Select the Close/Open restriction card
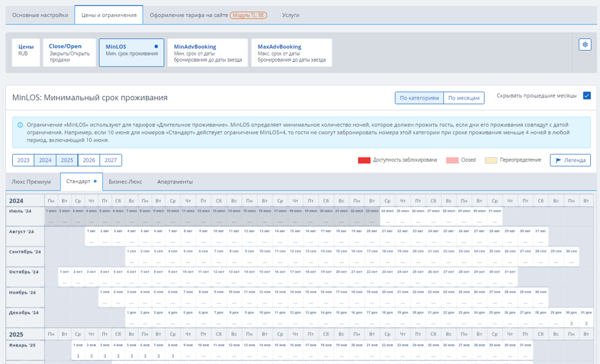 (70, 53)
